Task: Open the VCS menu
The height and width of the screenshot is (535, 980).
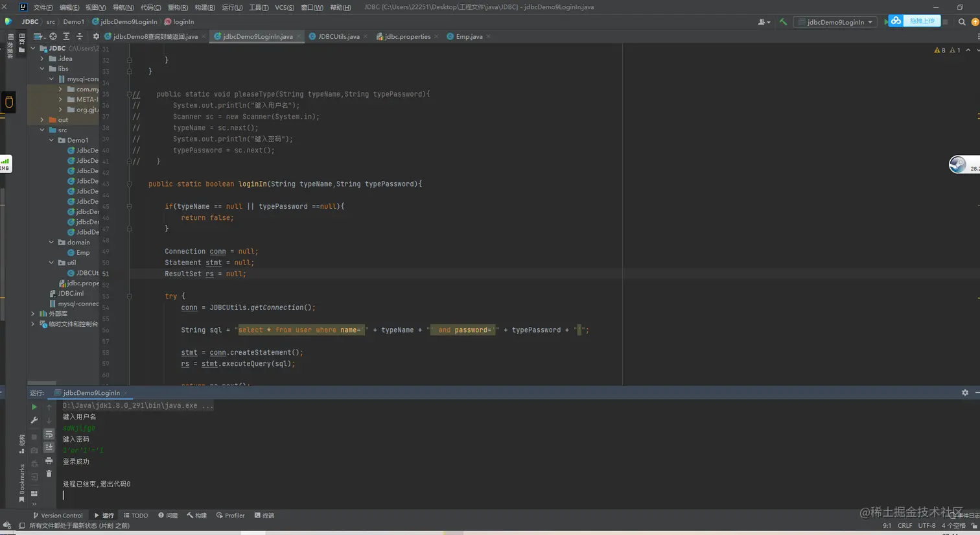Action: (284, 7)
